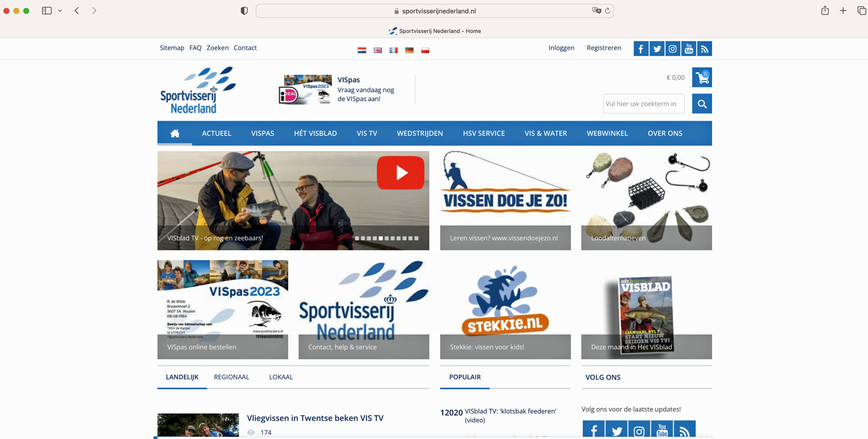Focus the zoekterm search input field

click(644, 104)
